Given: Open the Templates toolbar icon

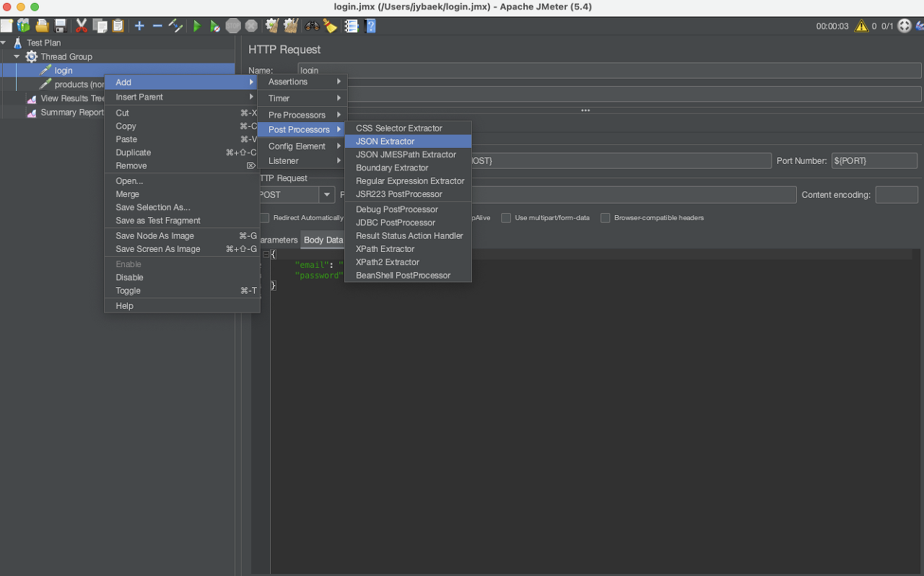Looking at the screenshot, I should 24,26.
